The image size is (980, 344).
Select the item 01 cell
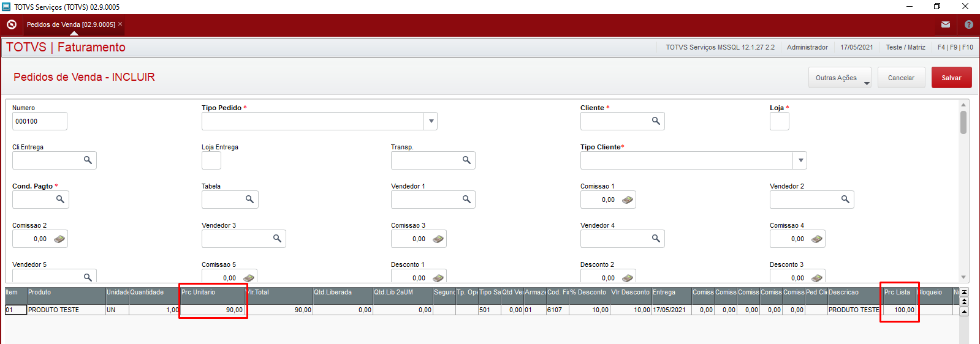16,310
